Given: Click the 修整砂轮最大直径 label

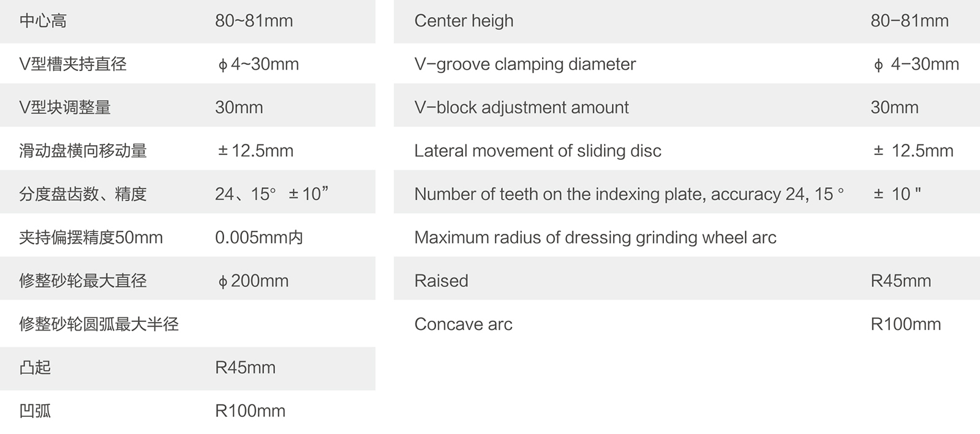Looking at the screenshot, I should [x=83, y=281].
